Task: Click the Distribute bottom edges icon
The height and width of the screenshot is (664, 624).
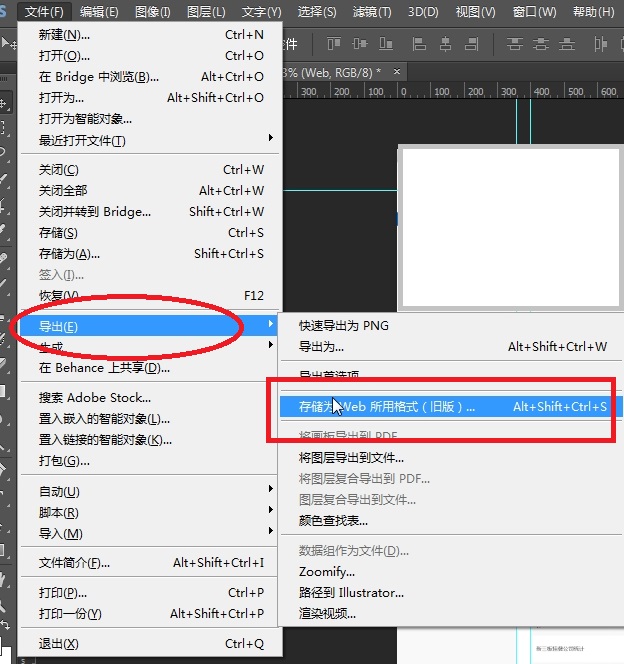Action: point(567,44)
